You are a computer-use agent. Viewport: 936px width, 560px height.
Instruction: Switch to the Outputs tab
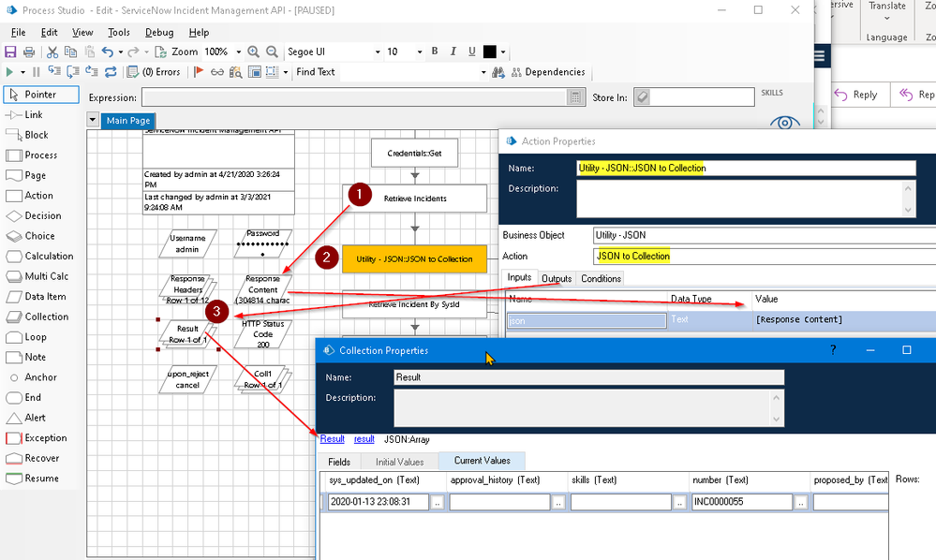coord(557,278)
